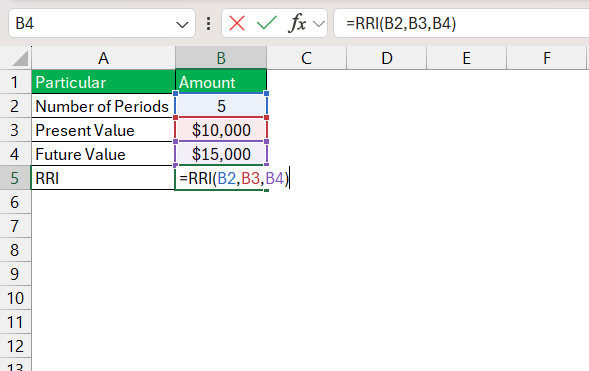This screenshot has width=589, height=371.
Task: Click the $15,000 cell
Action: 221,154
